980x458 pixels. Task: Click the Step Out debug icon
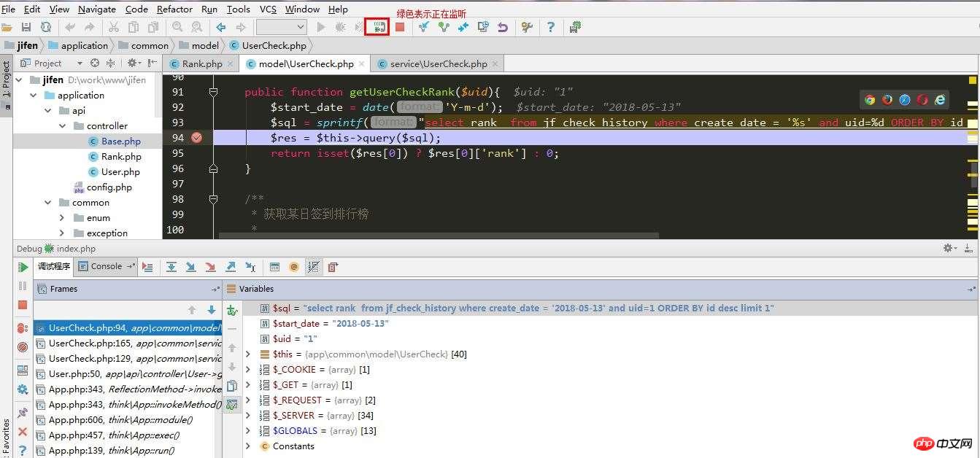coord(231,267)
